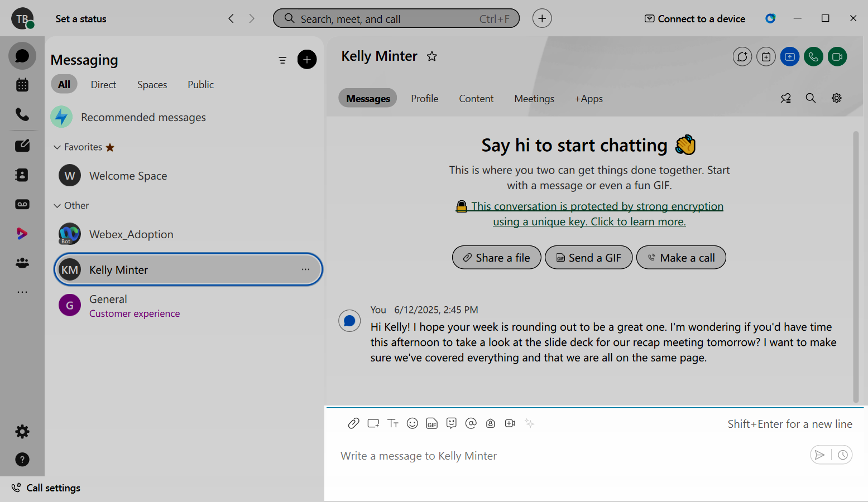Viewport: 868px width, 502px height.
Task: Click the AI sparkle icon in composer
Action: click(530, 423)
